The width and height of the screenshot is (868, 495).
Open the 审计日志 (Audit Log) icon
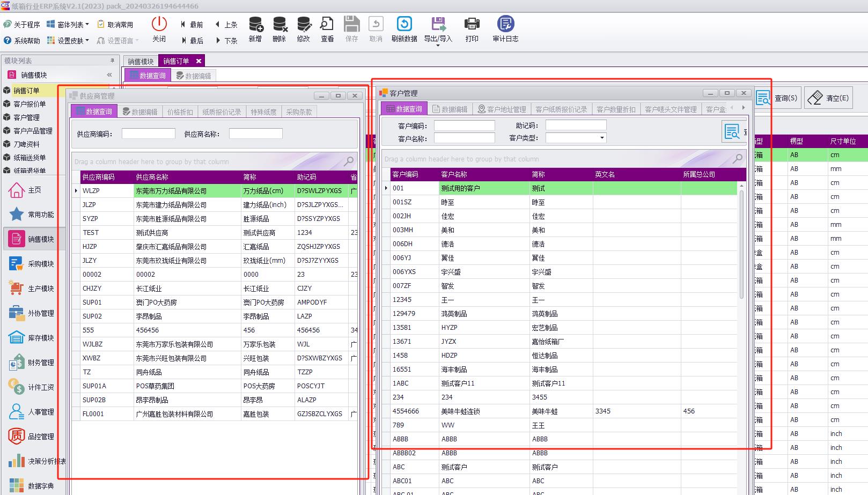click(x=504, y=28)
